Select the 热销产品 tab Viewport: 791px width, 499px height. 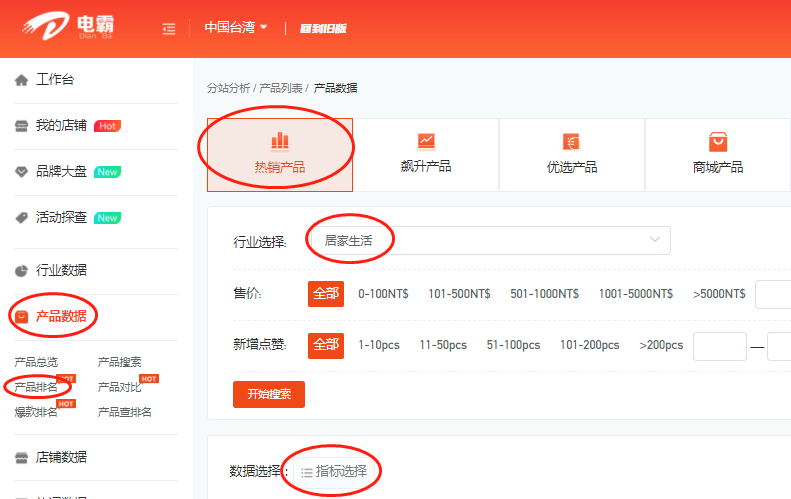[x=280, y=155]
